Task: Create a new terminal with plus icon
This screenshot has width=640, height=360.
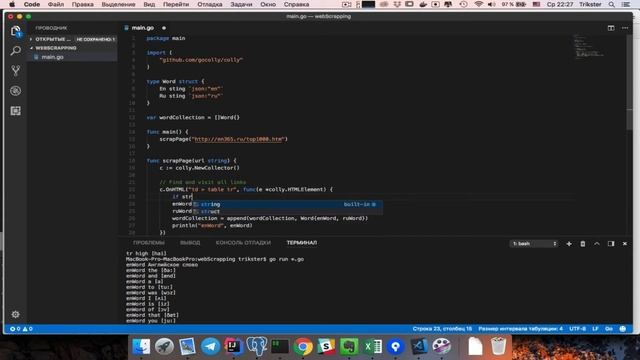Action: point(569,244)
